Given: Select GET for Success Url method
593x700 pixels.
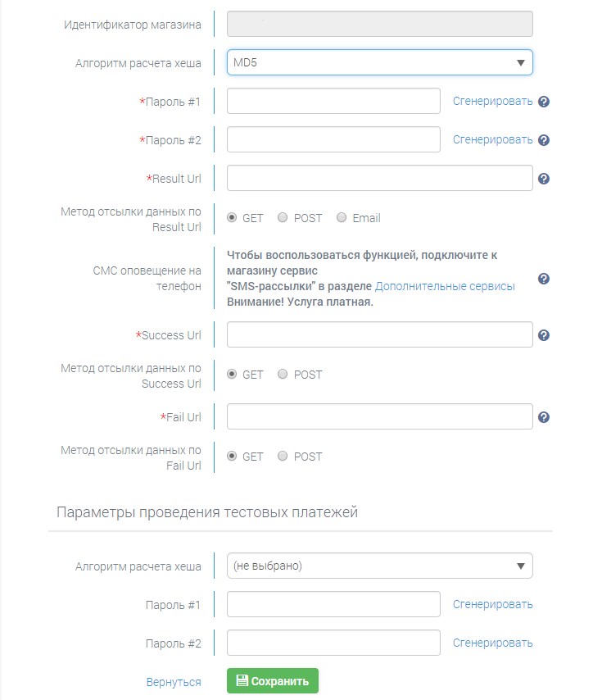Looking at the screenshot, I should click(232, 375).
